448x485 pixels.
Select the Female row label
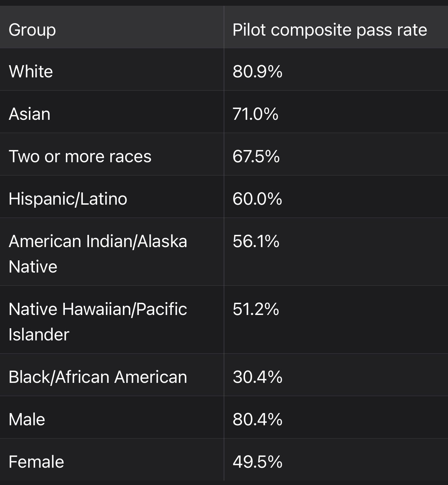36,462
